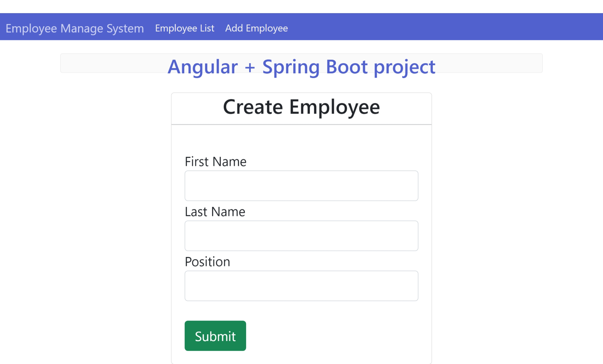Navigate to Employee List via navbar
This screenshot has height=364, width=603.
185,28
